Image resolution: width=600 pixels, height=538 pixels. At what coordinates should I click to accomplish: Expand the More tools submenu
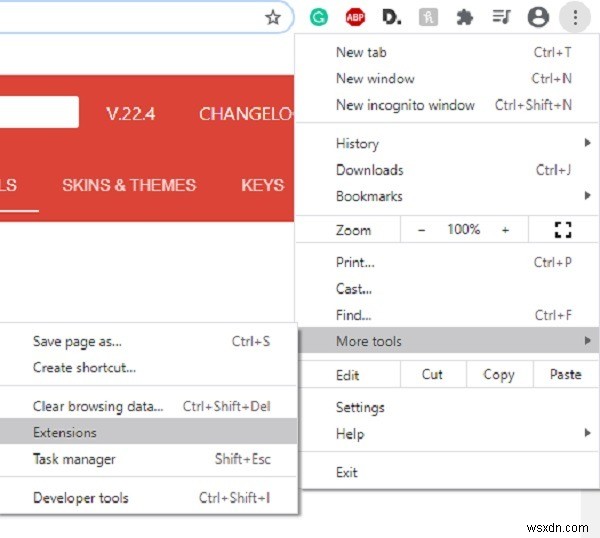[x=448, y=341]
